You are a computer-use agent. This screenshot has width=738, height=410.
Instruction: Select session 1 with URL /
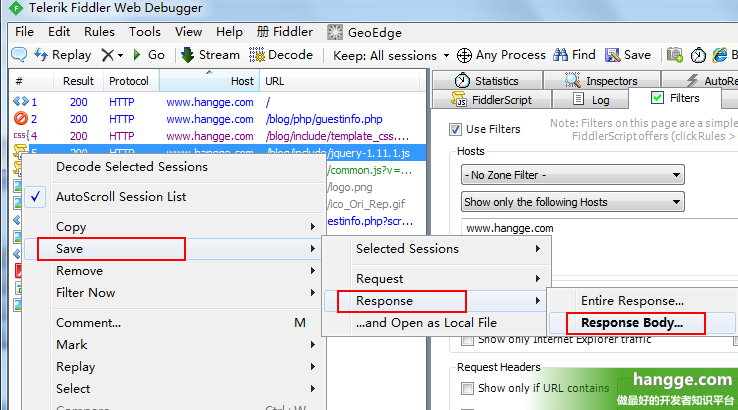(218, 102)
